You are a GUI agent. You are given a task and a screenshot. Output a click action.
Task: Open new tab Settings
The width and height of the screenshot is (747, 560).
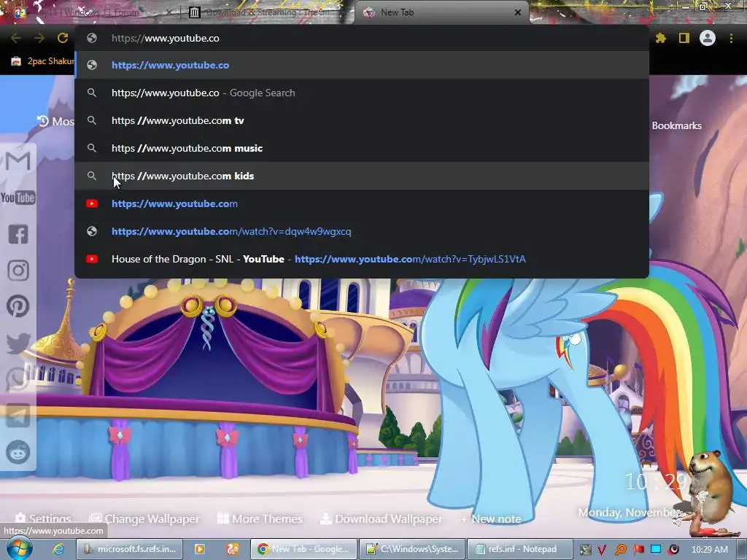click(43, 518)
